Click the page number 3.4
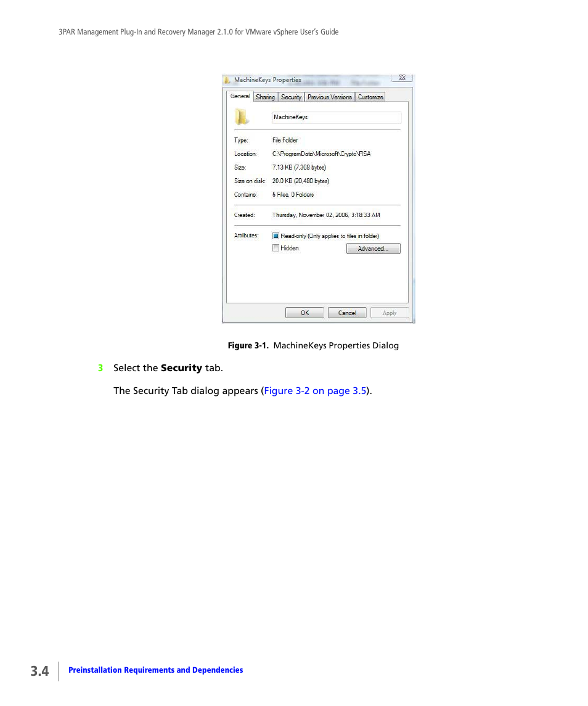 [39, 671]
